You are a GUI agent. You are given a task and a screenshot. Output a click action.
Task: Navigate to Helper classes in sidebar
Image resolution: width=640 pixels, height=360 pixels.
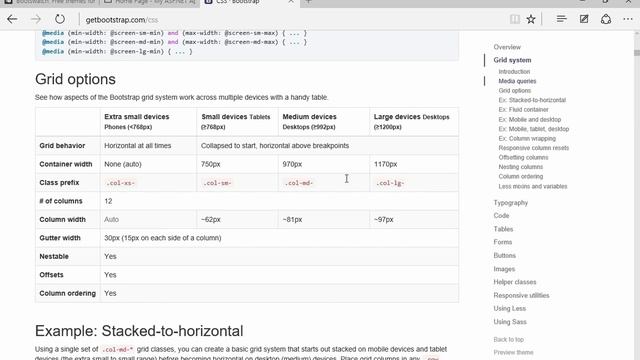(515, 282)
